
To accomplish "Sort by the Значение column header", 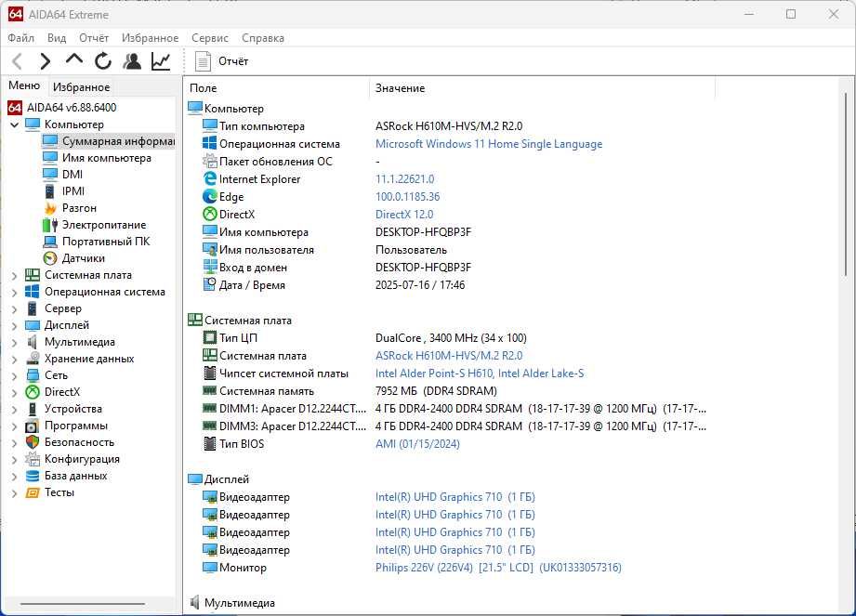I will (542, 88).
